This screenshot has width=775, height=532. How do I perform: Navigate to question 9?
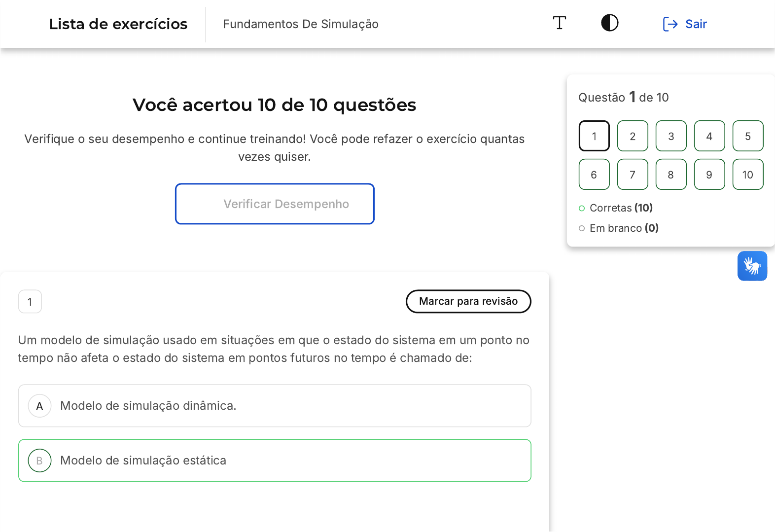point(709,175)
